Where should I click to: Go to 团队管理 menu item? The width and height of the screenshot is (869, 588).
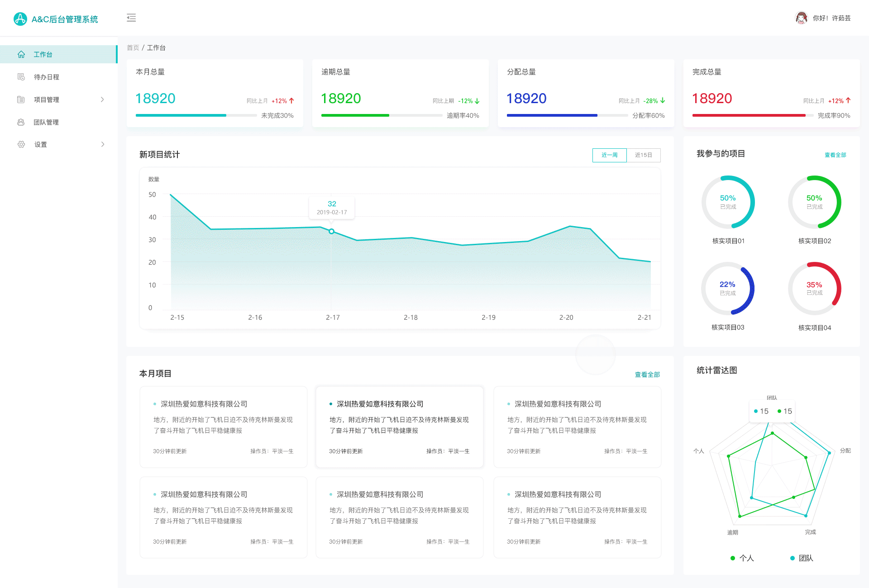coord(46,122)
